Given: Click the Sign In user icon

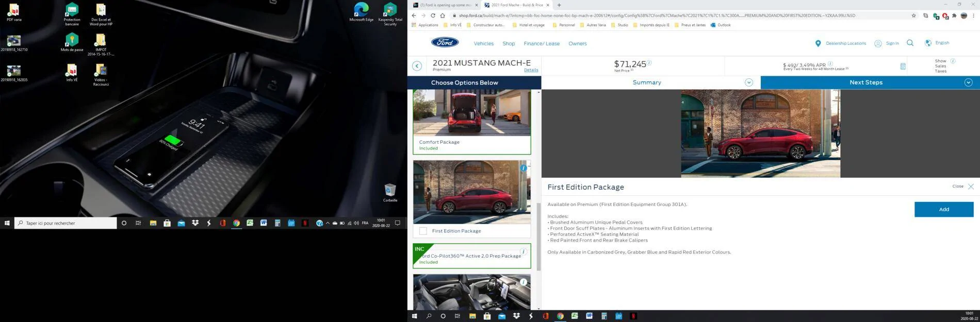Looking at the screenshot, I should point(878,43).
